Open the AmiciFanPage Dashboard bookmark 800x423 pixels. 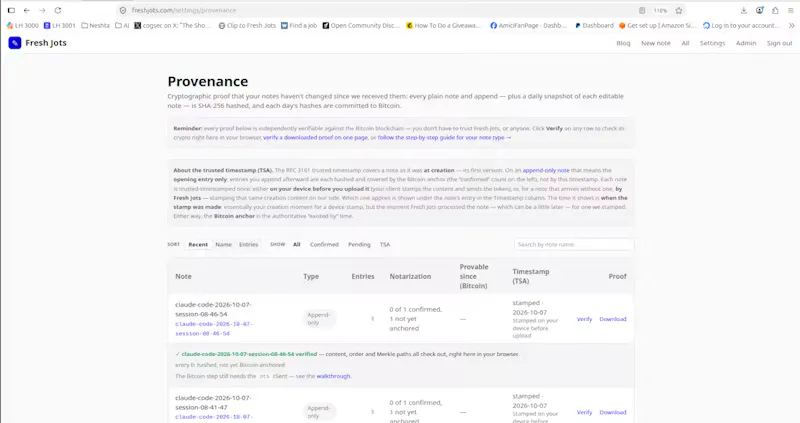tap(529, 26)
